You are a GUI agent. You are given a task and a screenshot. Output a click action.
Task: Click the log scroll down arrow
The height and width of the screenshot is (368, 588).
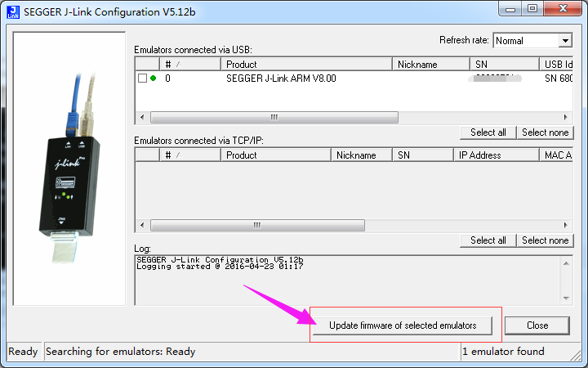pos(566,298)
